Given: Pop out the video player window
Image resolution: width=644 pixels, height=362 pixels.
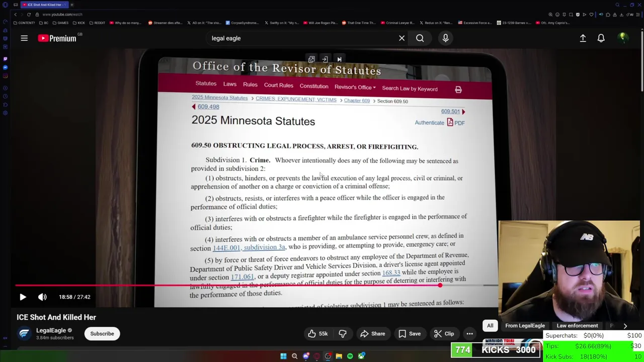Looking at the screenshot, I should tap(311, 59).
